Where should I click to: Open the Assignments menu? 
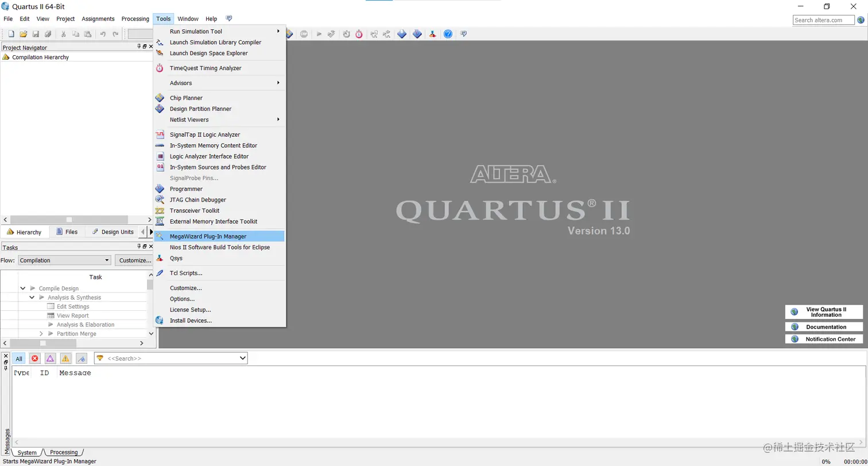[x=98, y=19]
